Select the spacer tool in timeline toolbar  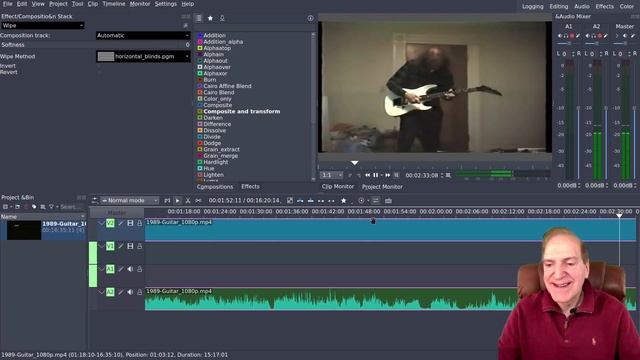click(198, 200)
